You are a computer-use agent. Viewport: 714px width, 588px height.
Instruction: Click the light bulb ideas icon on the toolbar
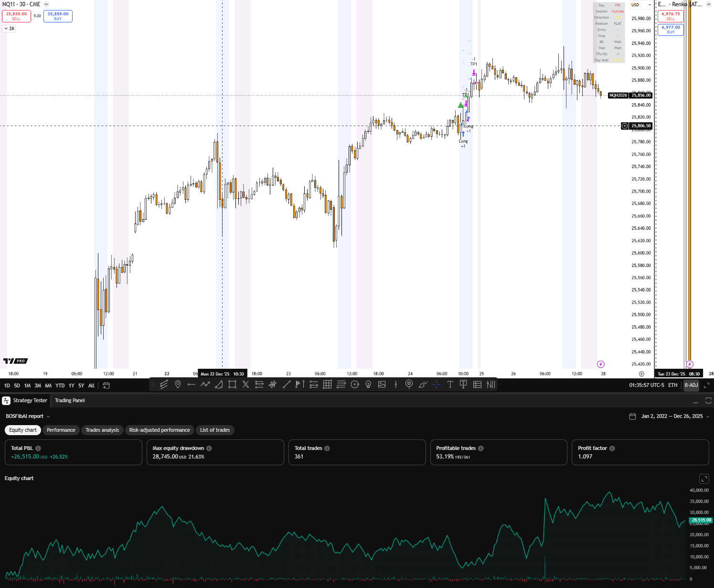368,385
